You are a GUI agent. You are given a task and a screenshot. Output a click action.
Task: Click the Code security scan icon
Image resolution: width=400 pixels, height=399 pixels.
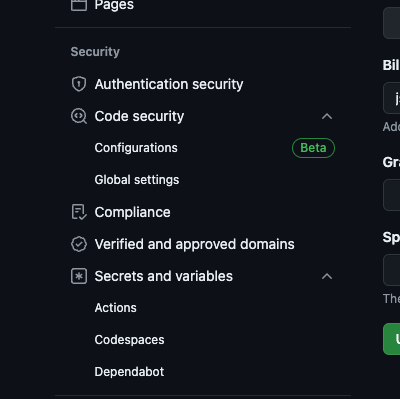(79, 116)
